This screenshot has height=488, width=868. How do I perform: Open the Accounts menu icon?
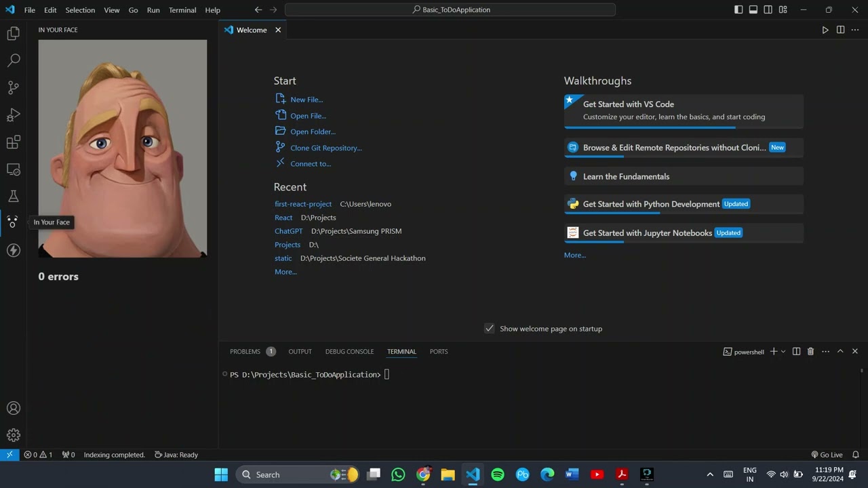13,408
